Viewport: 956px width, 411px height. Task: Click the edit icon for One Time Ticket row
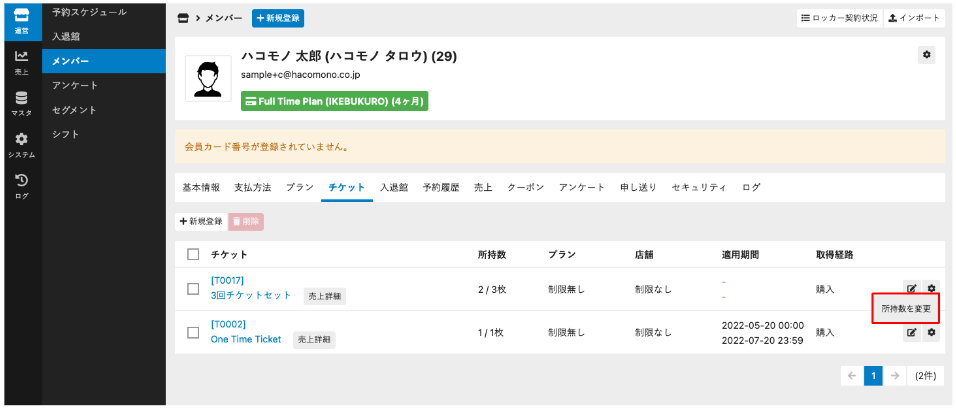pos(911,332)
